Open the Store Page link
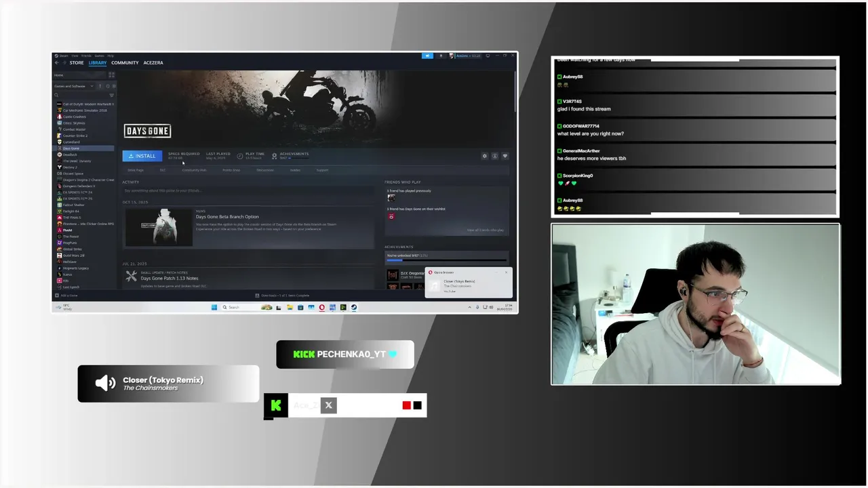The width and height of the screenshot is (868, 488). (x=136, y=170)
